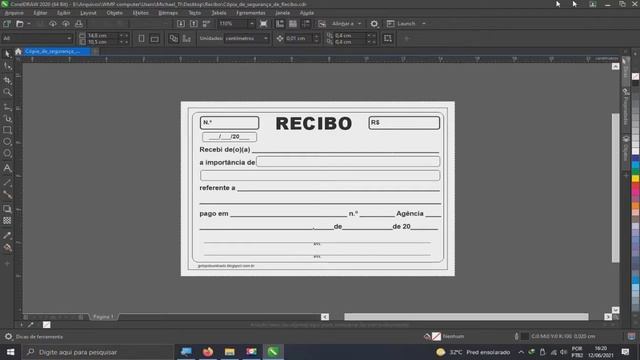This screenshot has height=360, width=640.
Task: Click the File Explorer taskbar icon
Action: pyautogui.click(x=229, y=352)
